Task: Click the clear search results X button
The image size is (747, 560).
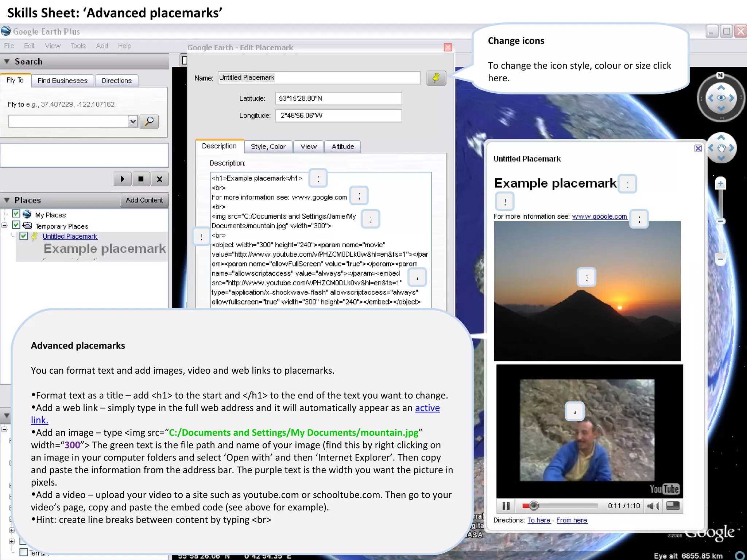Action: tap(159, 179)
